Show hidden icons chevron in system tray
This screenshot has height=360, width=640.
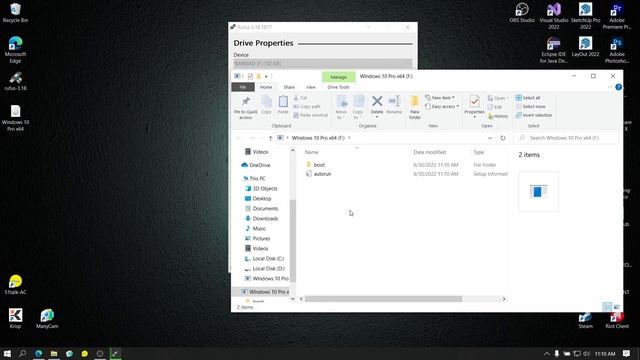[547, 353]
